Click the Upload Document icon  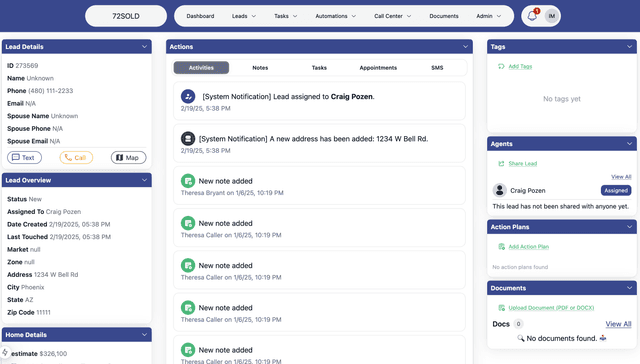pos(501,308)
